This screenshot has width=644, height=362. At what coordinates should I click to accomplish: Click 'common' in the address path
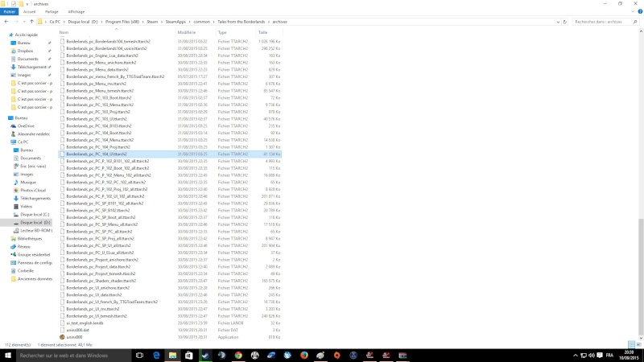tap(202, 22)
